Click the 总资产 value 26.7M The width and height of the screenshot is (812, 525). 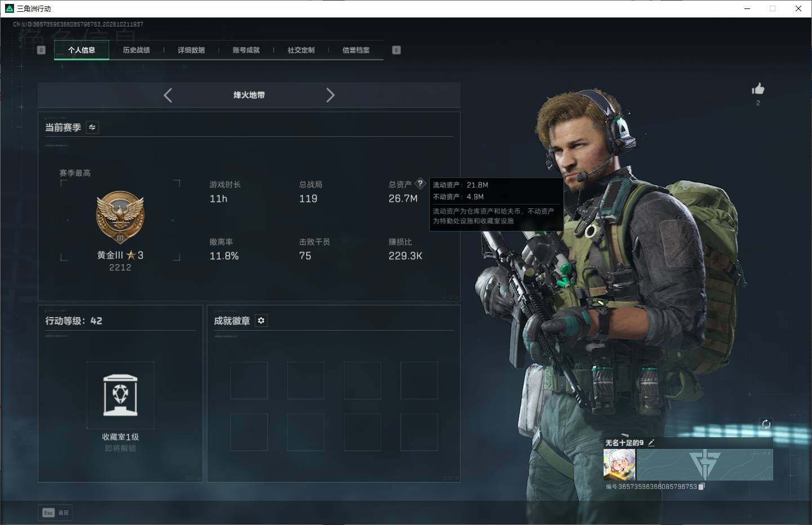[403, 199]
